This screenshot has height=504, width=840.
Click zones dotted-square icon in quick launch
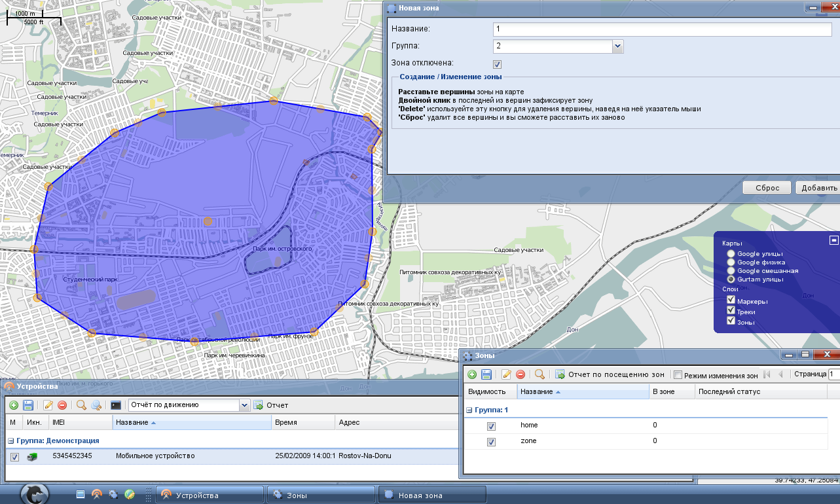[113, 494]
